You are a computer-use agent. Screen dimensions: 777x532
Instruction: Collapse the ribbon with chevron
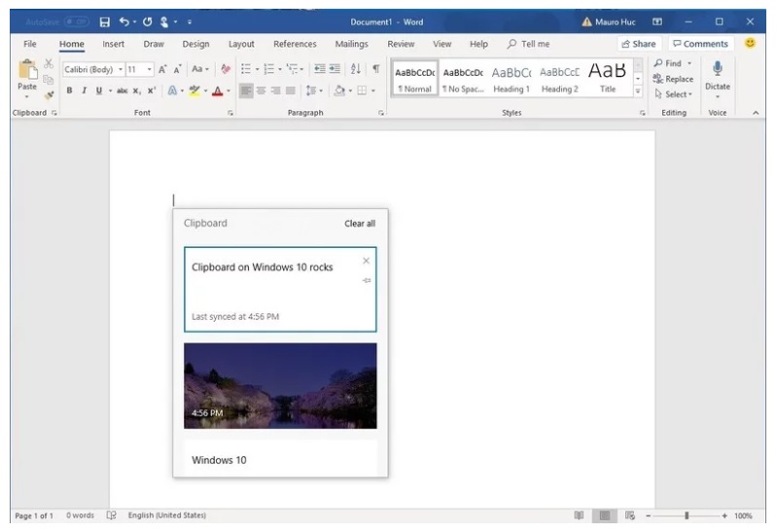click(756, 113)
